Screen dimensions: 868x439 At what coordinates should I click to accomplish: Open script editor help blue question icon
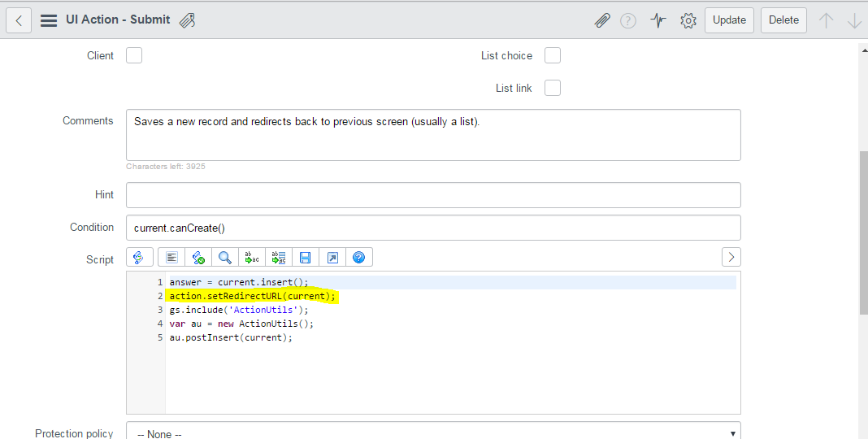[x=358, y=257]
